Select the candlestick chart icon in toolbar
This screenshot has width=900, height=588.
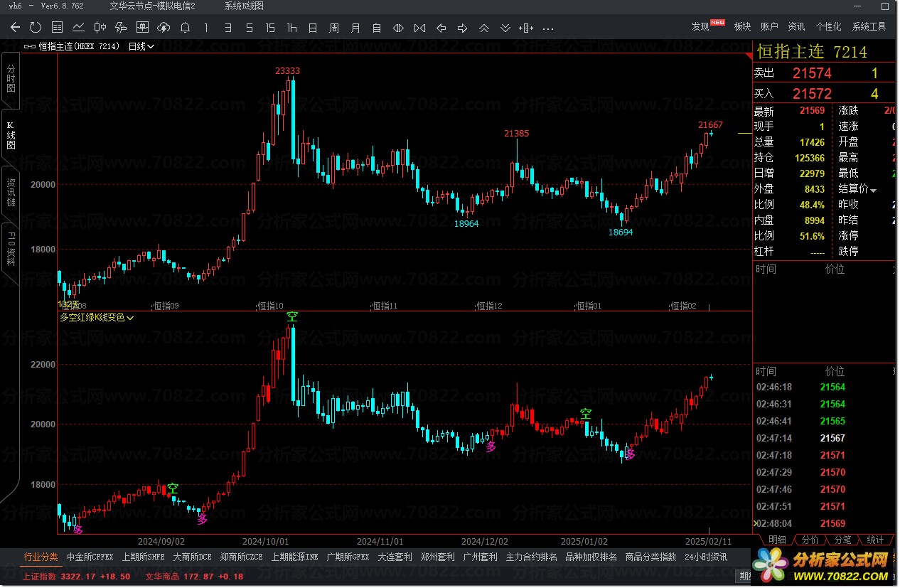100,28
